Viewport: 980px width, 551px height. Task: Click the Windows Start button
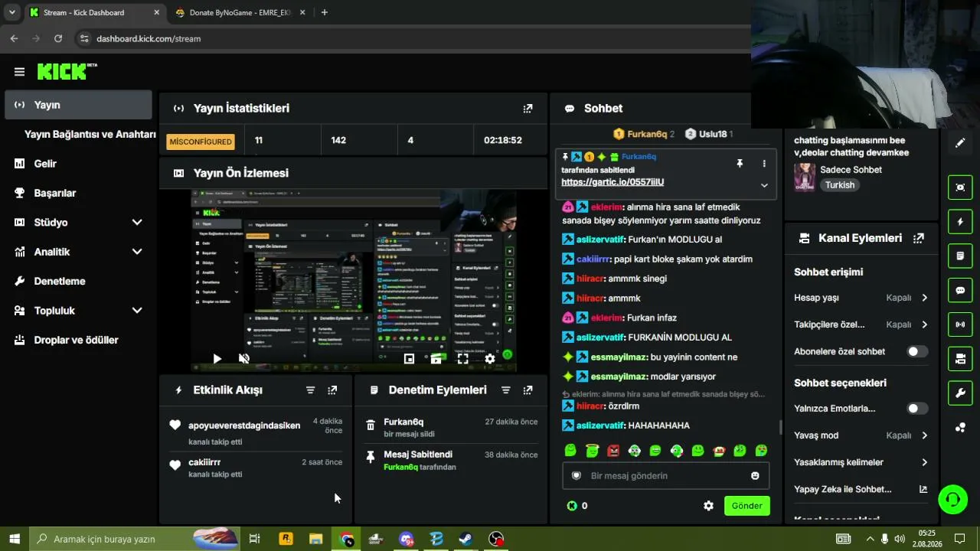click(x=14, y=539)
